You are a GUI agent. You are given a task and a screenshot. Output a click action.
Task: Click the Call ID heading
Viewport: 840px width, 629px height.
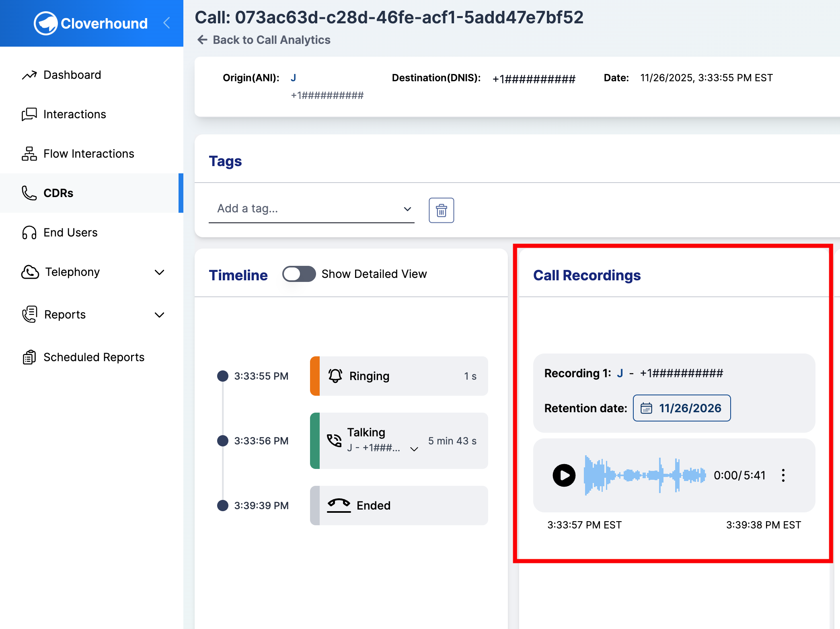click(x=389, y=17)
